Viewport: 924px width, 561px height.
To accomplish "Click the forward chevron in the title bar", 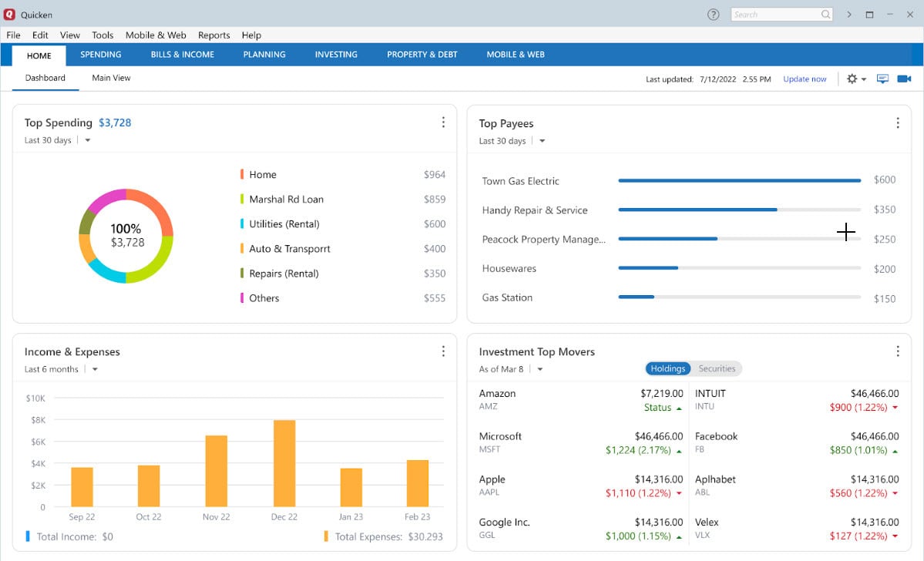I will pyautogui.click(x=849, y=15).
